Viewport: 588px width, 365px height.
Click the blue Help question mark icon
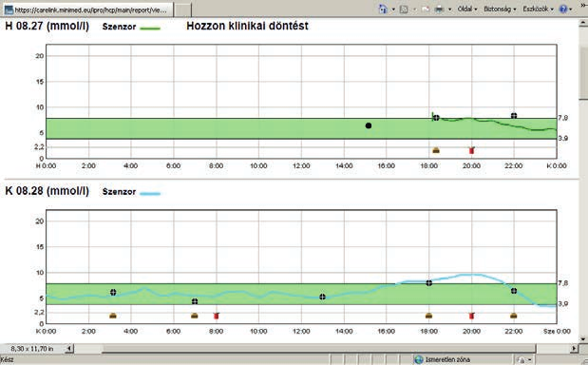point(563,9)
